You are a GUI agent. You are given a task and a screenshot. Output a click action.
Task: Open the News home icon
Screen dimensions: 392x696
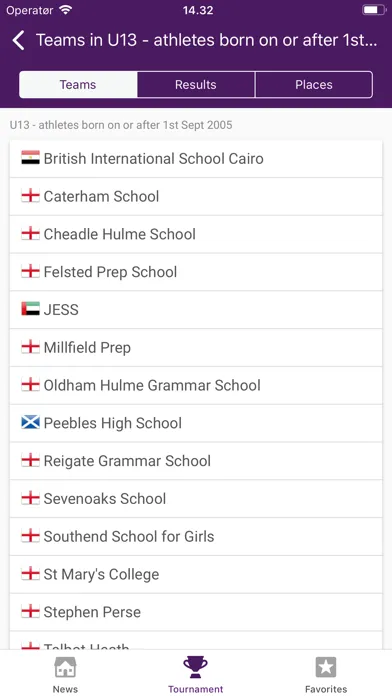[65, 667]
